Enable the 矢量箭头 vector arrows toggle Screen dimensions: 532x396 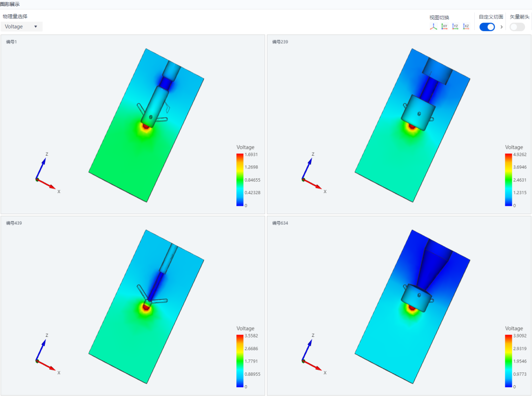coord(517,27)
